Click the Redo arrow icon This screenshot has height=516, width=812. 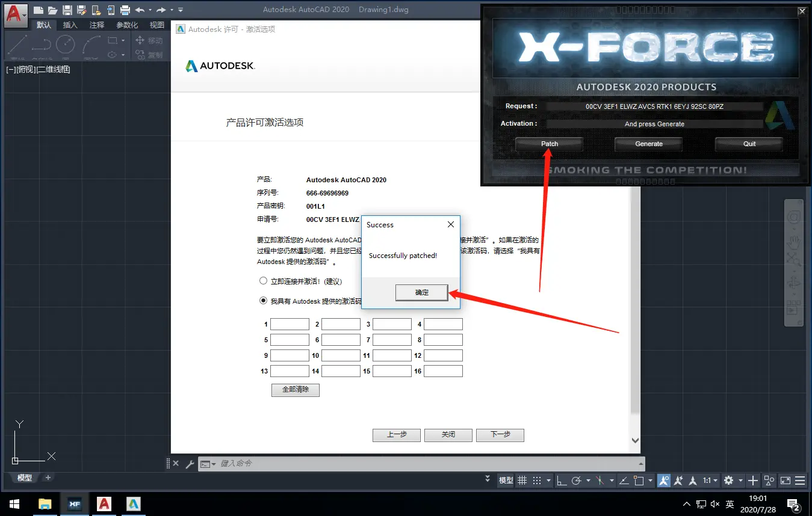(x=161, y=10)
